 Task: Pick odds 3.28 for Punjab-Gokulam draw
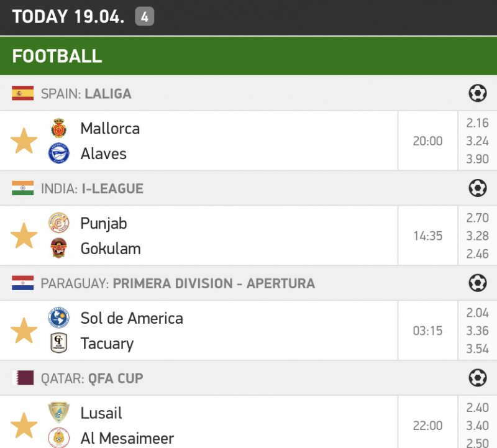coord(477,235)
